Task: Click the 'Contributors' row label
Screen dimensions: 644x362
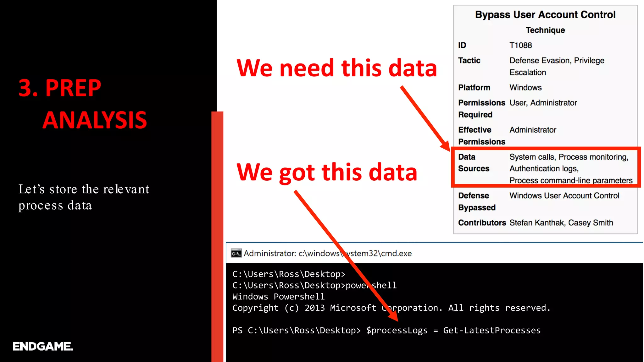Action: click(x=482, y=223)
